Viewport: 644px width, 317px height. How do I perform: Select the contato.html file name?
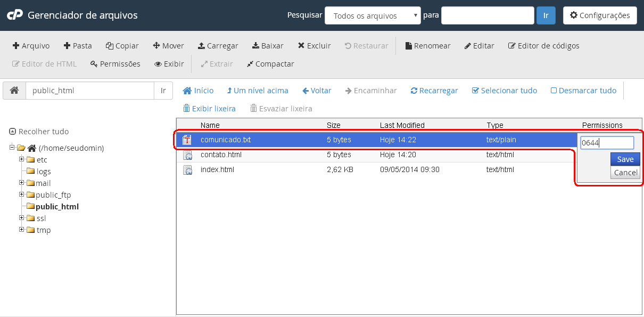point(221,155)
